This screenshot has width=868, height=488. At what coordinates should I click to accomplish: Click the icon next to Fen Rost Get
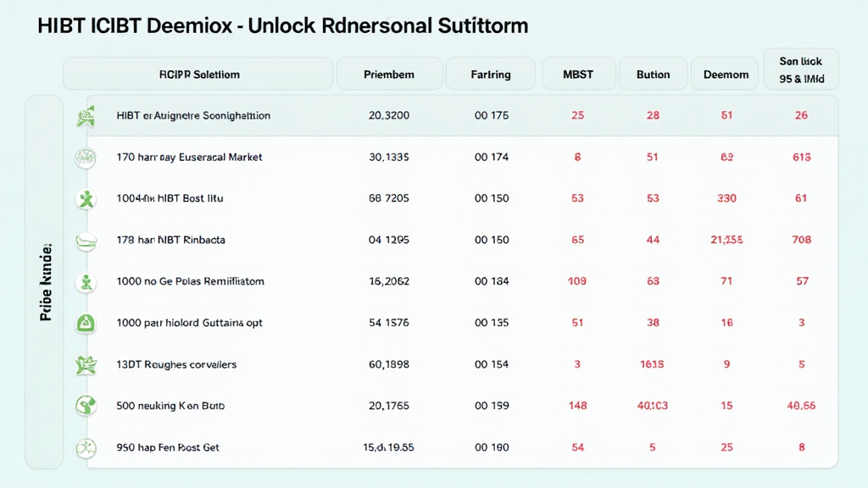click(x=84, y=447)
